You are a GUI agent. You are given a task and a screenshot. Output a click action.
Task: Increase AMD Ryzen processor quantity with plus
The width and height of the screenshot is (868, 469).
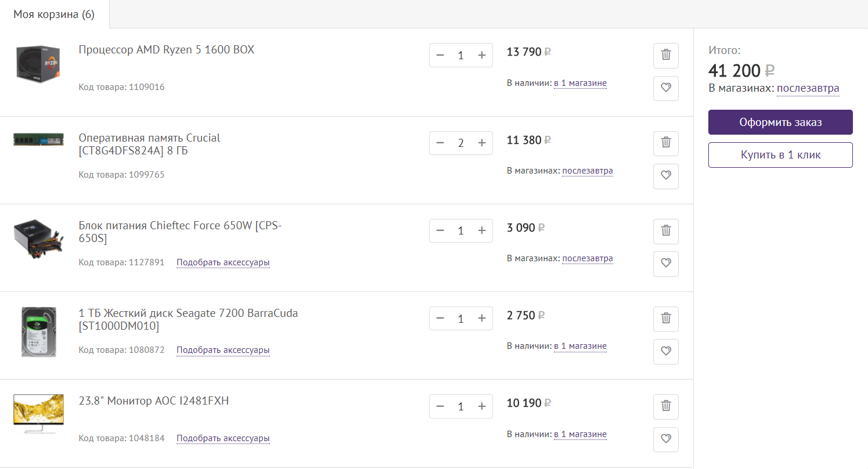(x=481, y=55)
